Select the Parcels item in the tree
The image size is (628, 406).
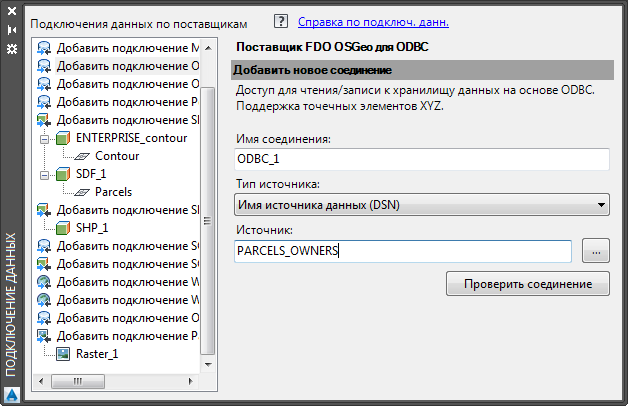113,192
